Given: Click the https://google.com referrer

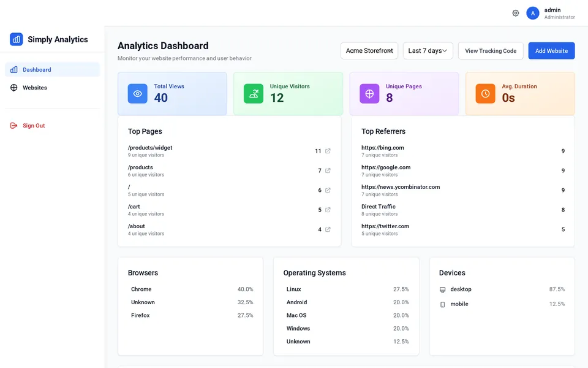Looking at the screenshot, I should (386, 167).
